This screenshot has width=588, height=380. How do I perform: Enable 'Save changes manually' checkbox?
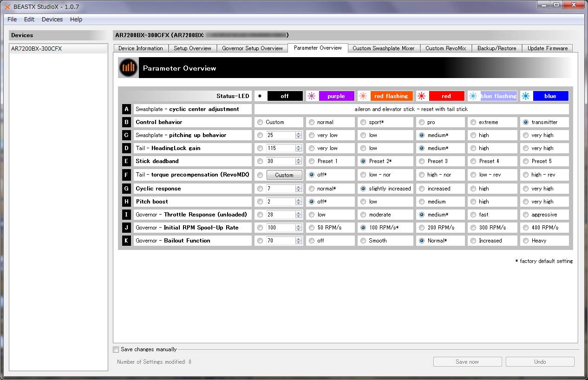(116, 349)
